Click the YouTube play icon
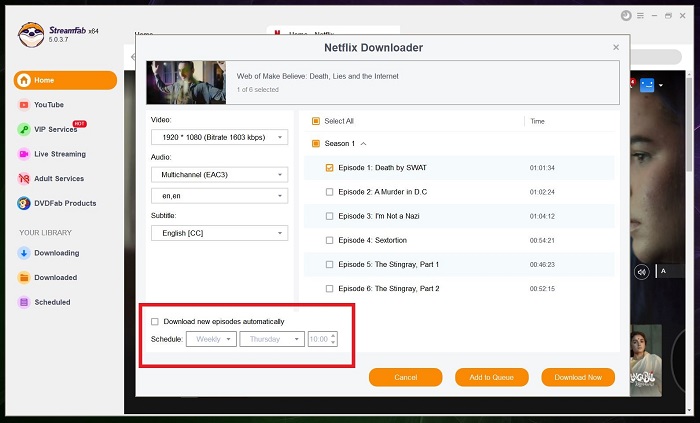The image size is (700, 423). coord(24,105)
